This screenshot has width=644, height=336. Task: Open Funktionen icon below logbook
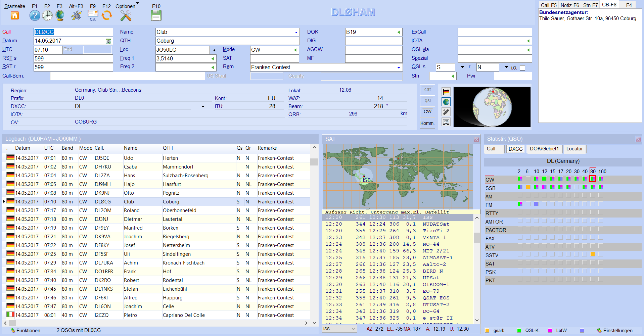tap(13, 331)
